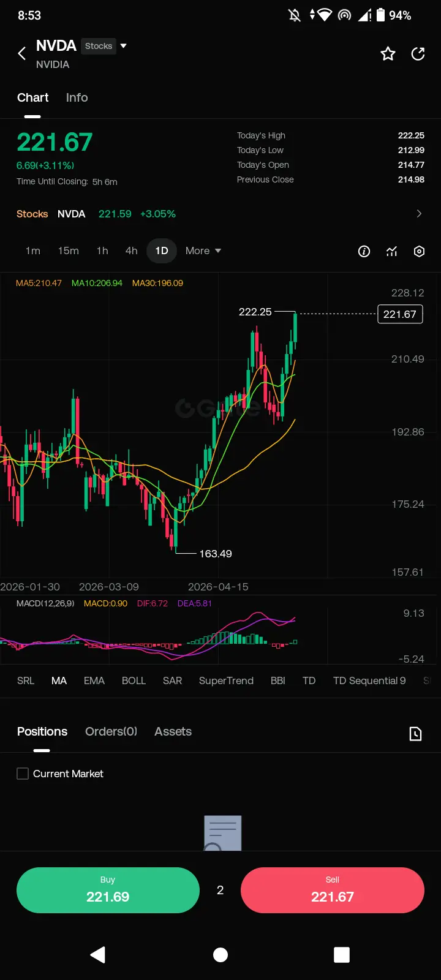Tap the DEA:5.81 value
The width and height of the screenshot is (441, 980).
[195, 603]
